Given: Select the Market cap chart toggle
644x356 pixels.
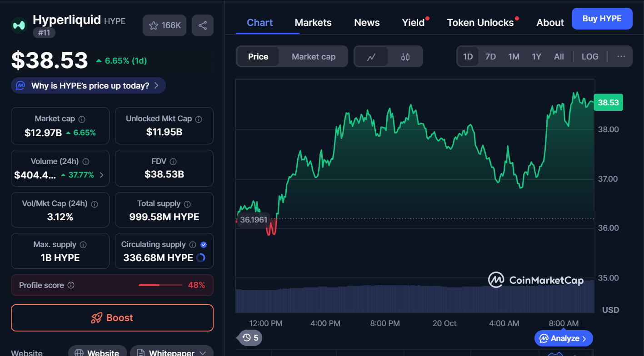Looking at the screenshot, I should click(x=313, y=57).
